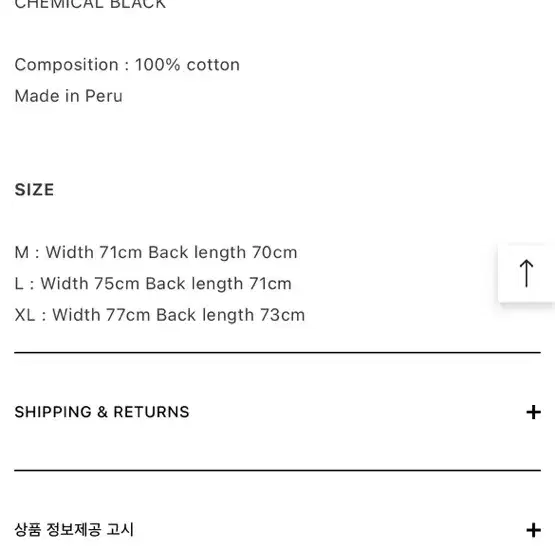Click the '100% cotton' value
555x555 pixels.
188,65
